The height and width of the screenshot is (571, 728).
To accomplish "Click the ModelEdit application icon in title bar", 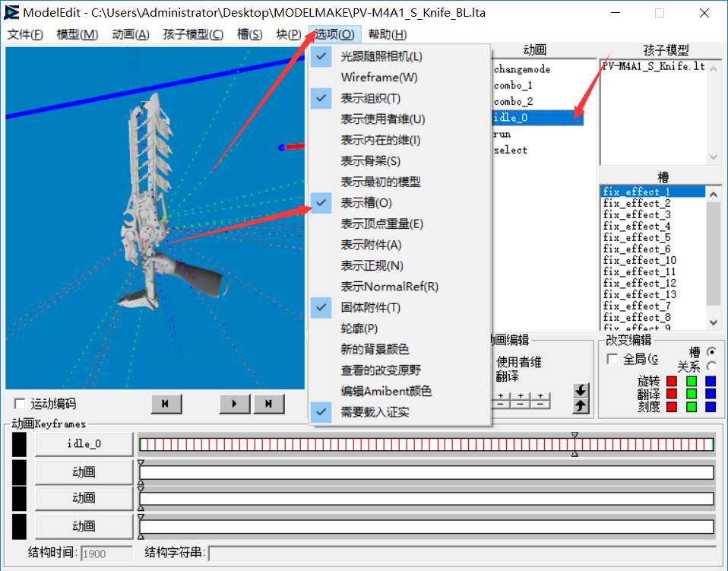I will coord(11,12).
